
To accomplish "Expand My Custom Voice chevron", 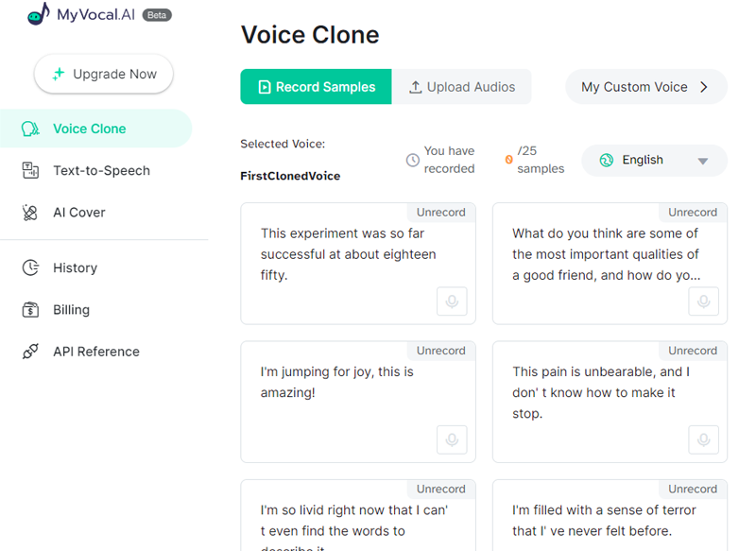I will pos(704,87).
